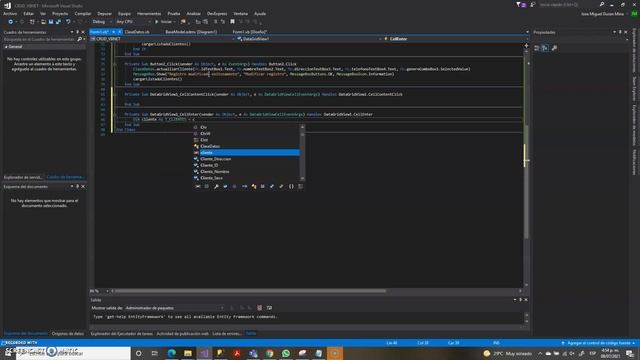Switch to the ClaseDatos.vb tab

(x=137, y=32)
